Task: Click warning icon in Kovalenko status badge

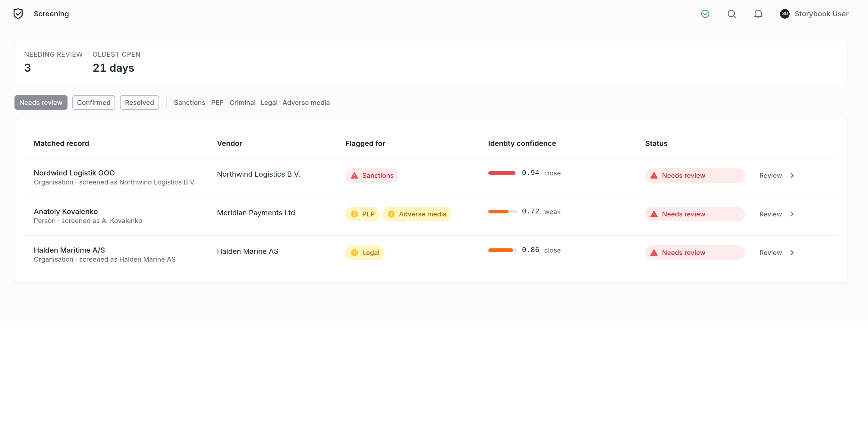Action: [654, 214]
